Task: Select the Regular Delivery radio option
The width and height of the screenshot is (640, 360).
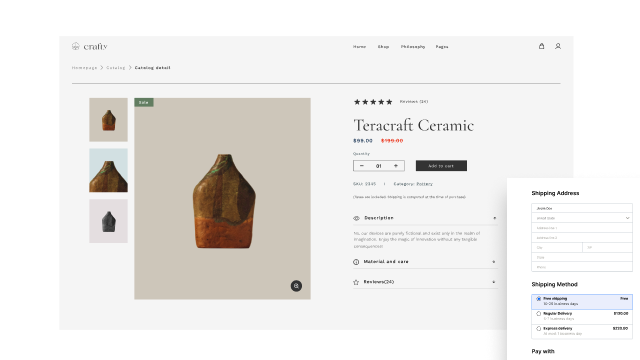Action: (x=538, y=313)
